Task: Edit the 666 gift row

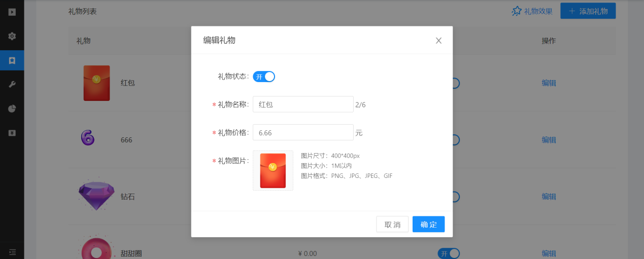Action: (x=549, y=140)
